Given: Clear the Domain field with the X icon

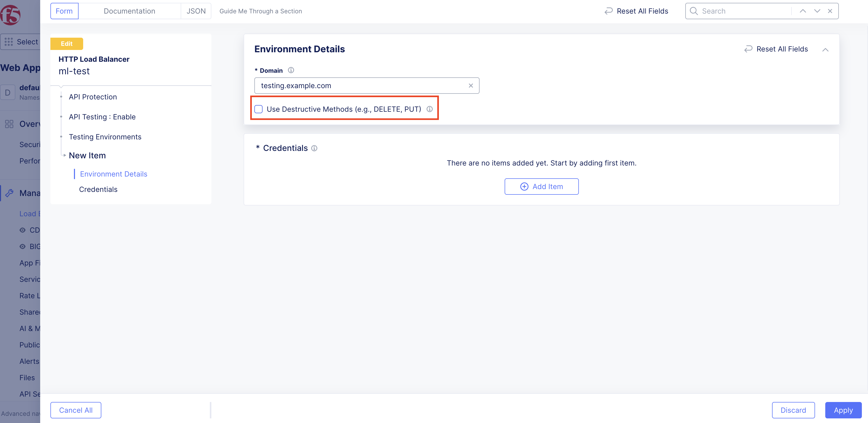Looking at the screenshot, I should pos(471,86).
